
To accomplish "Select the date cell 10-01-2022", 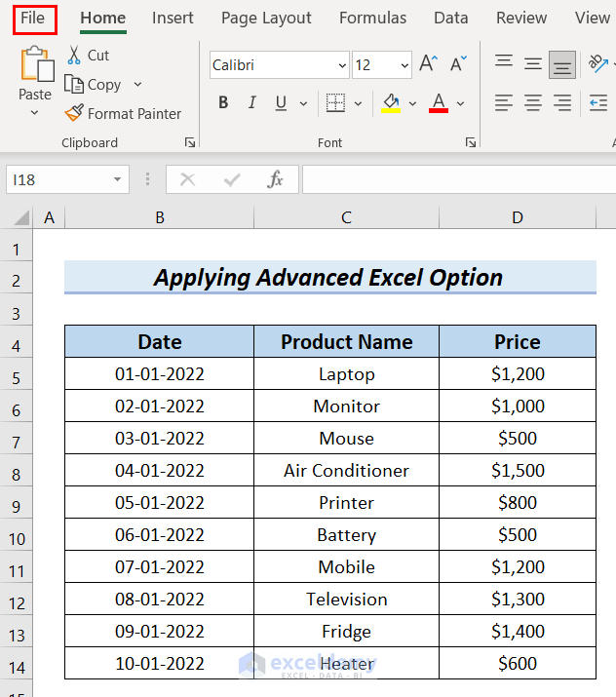I will (x=160, y=663).
